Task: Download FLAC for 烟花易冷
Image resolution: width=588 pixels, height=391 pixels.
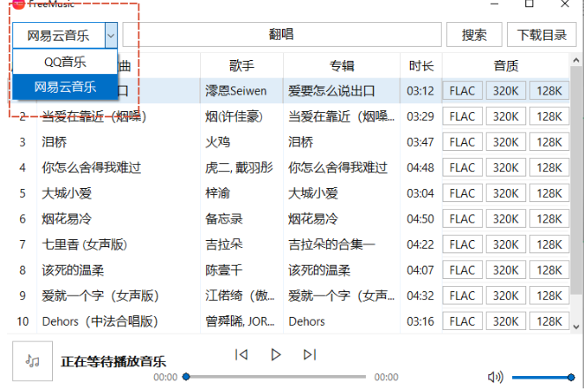Action: [462, 219]
